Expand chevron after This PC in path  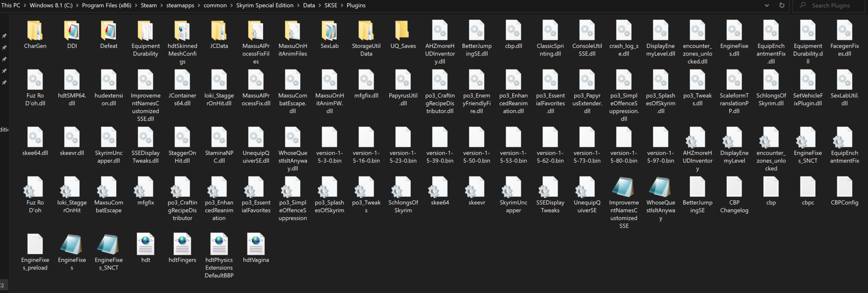pyautogui.click(x=25, y=5)
